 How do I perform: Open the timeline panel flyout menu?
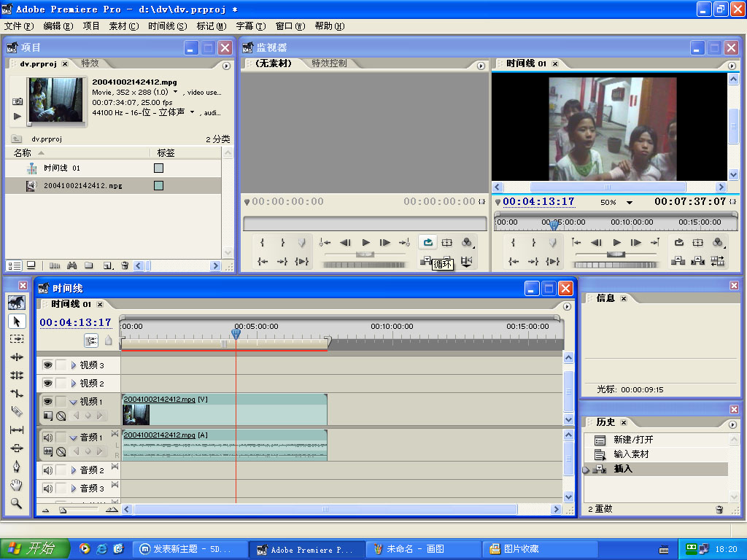567,307
